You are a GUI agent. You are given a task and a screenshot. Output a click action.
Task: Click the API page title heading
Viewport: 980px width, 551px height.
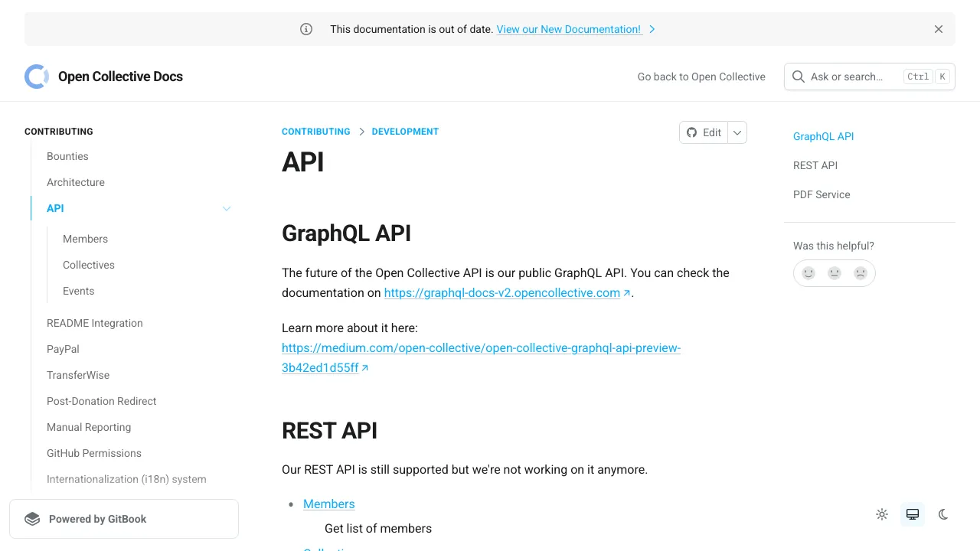303,162
